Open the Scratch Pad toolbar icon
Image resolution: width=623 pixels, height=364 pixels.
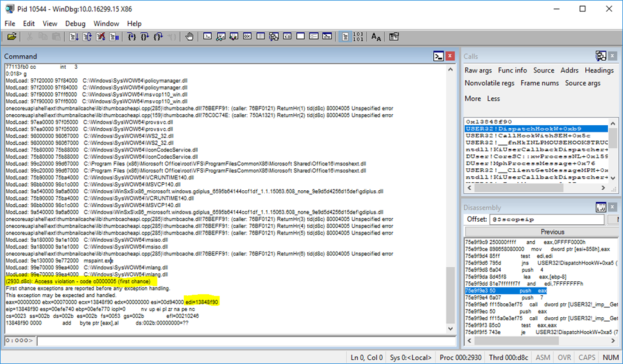301,36
